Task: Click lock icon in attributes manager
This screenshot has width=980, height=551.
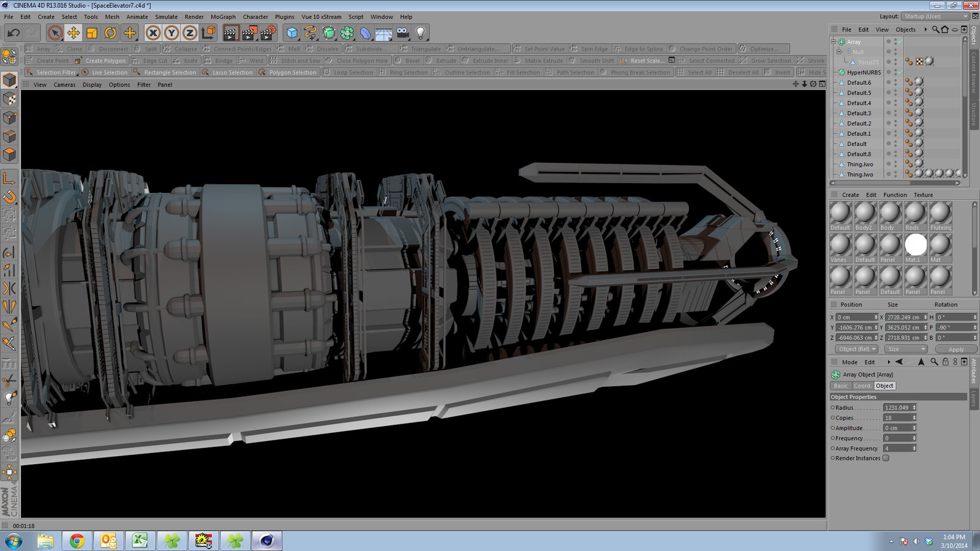Action: (945, 362)
